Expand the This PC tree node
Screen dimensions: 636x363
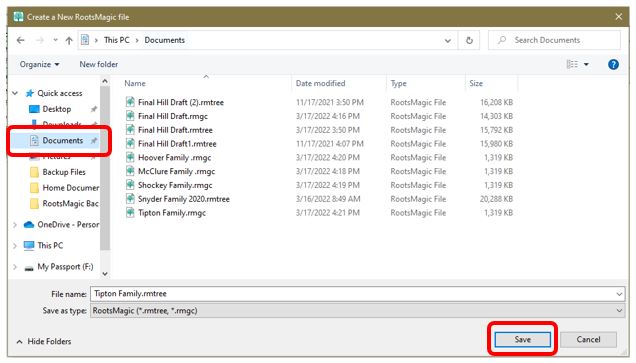pos(15,246)
